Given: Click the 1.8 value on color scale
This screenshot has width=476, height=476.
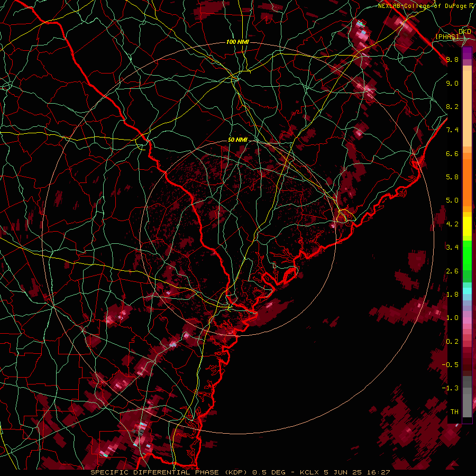Looking at the screenshot, I should [x=452, y=295].
